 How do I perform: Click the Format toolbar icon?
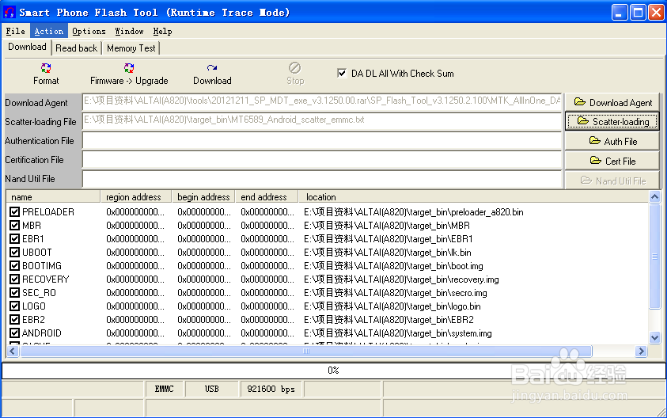pyautogui.click(x=46, y=68)
